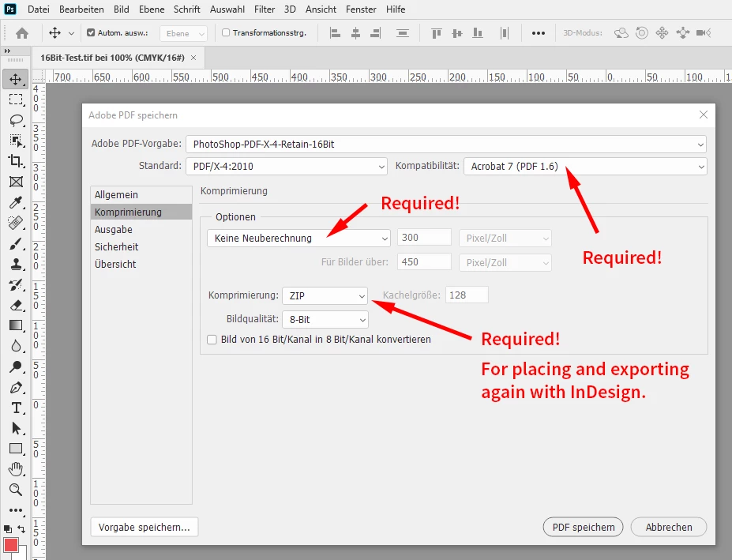Select the Move tool in toolbar
The image size is (732, 560).
[16, 79]
